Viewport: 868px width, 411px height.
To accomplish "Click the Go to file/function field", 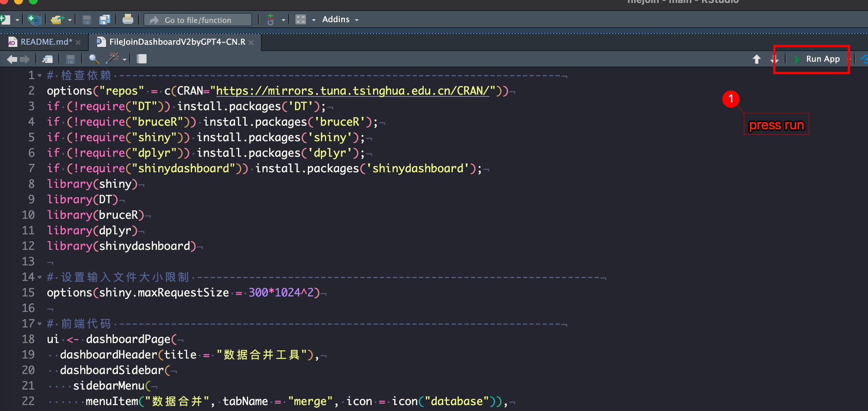I will [x=198, y=20].
